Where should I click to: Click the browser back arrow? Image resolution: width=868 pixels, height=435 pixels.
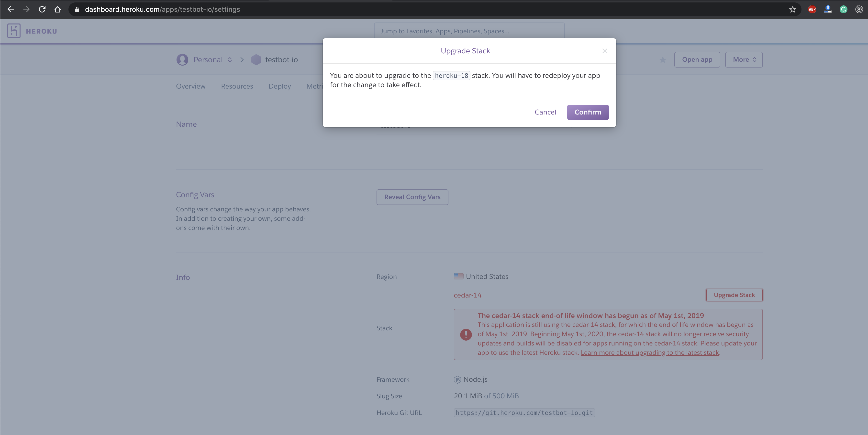[x=11, y=10]
